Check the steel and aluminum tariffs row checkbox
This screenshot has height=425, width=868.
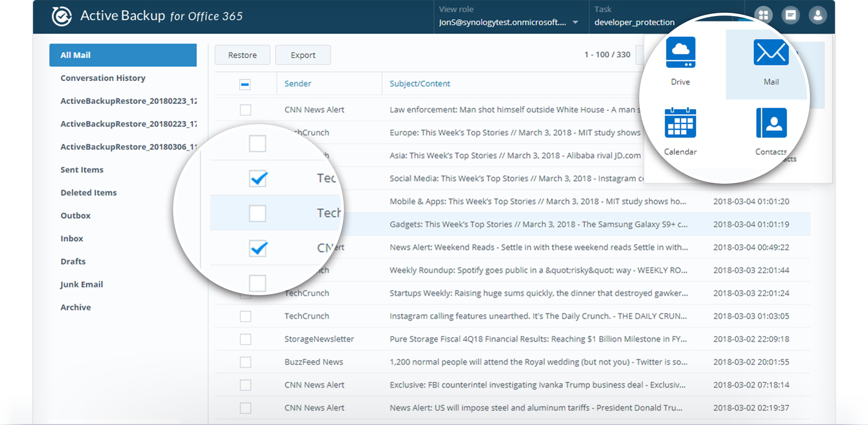point(245,408)
